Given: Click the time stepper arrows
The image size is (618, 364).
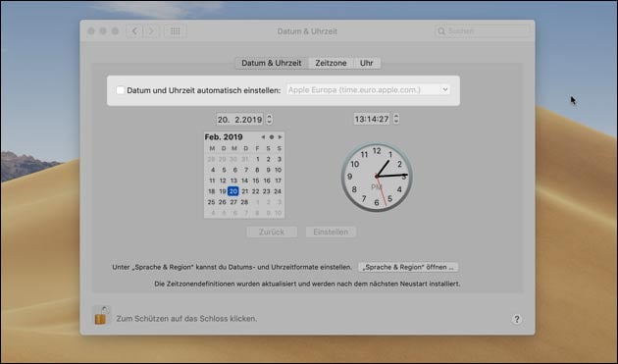Looking at the screenshot, I should (396, 119).
